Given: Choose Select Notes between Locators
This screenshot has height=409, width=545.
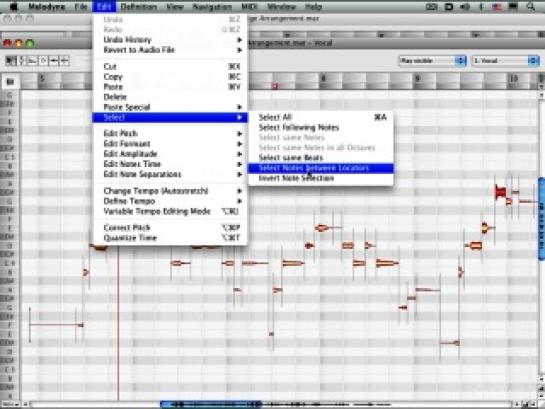Looking at the screenshot, I should tap(321, 168).
